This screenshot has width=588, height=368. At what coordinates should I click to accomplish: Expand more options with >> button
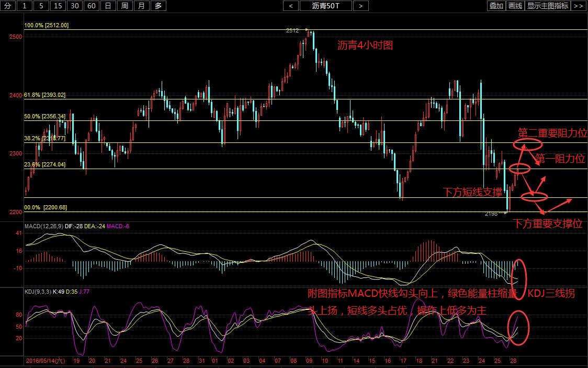578,6
